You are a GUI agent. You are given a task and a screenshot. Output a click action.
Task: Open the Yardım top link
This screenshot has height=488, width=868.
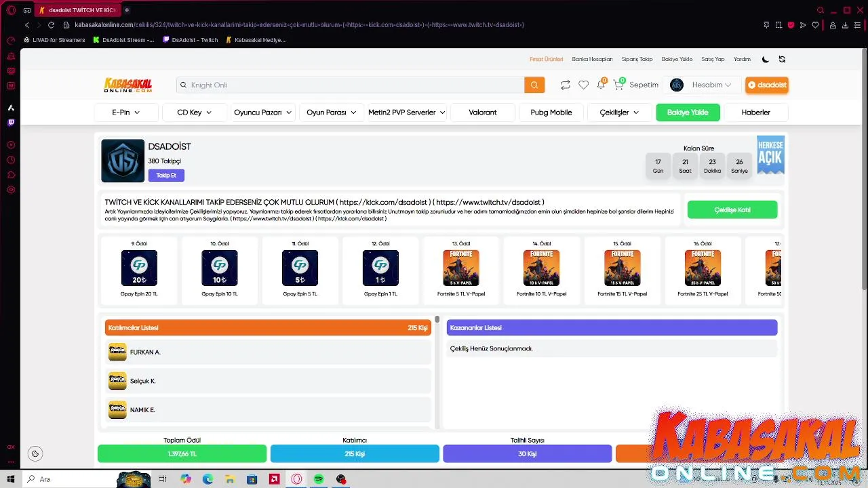742,59
